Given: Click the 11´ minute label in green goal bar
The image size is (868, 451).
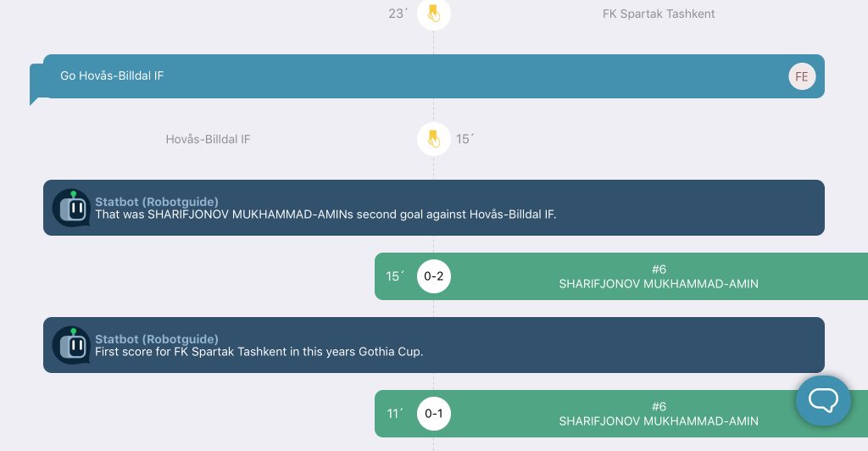Looking at the screenshot, I should tap(394, 414).
